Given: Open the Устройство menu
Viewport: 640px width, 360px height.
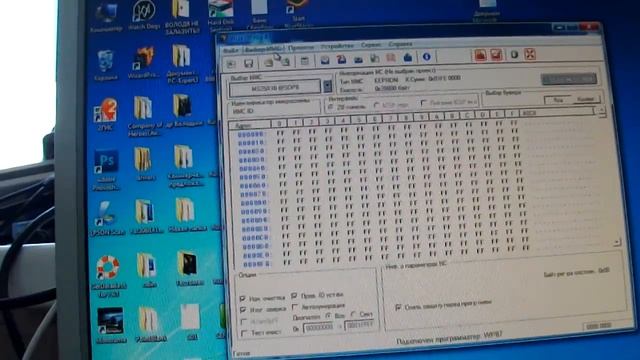Looking at the screenshot, I should pyautogui.click(x=337, y=46).
